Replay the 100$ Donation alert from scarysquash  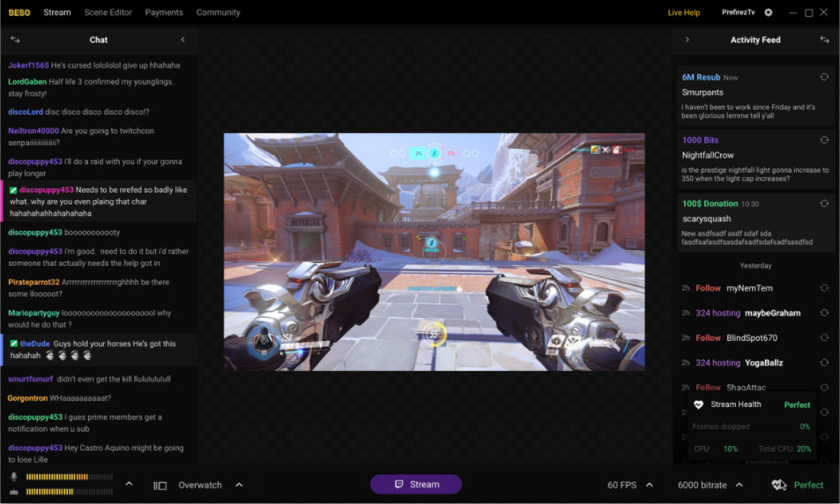click(x=824, y=204)
